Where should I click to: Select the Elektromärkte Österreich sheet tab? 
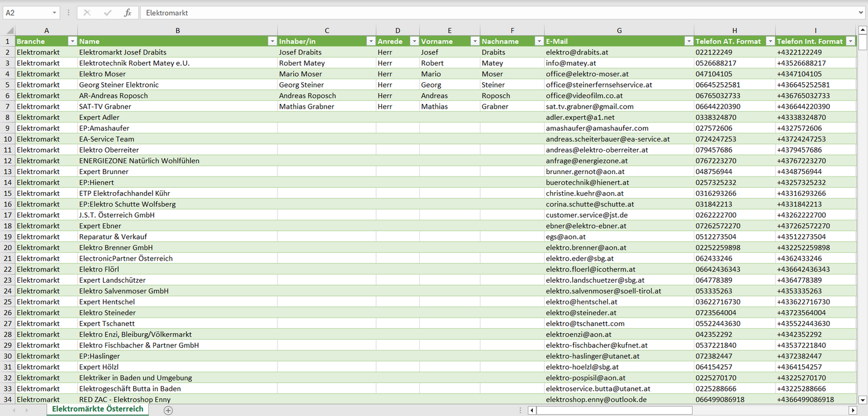pyautogui.click(x=97, y=409)
